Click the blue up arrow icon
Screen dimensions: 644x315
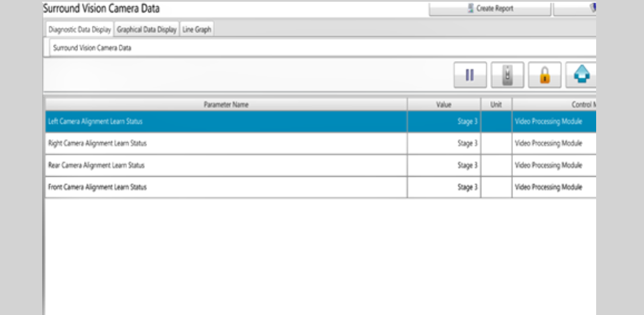coord(581,75)
